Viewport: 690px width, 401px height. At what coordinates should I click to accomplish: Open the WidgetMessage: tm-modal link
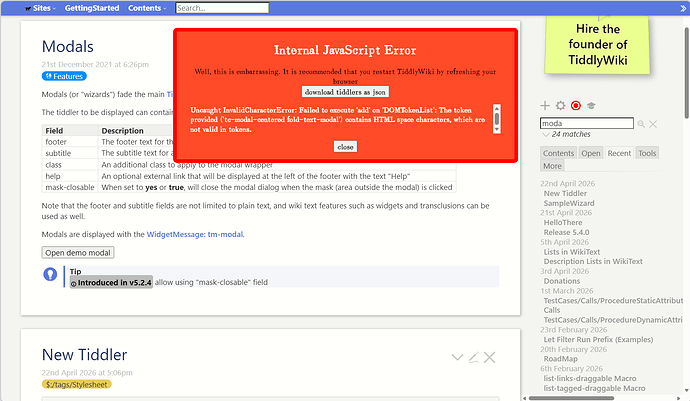[195, 234]
